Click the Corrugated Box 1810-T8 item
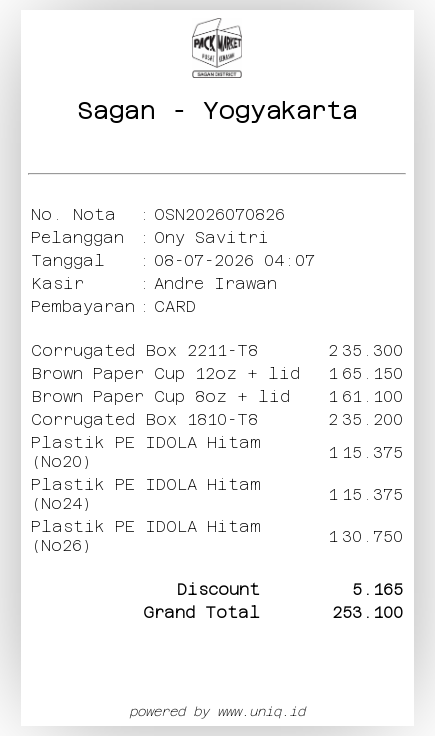 [145, 420]
